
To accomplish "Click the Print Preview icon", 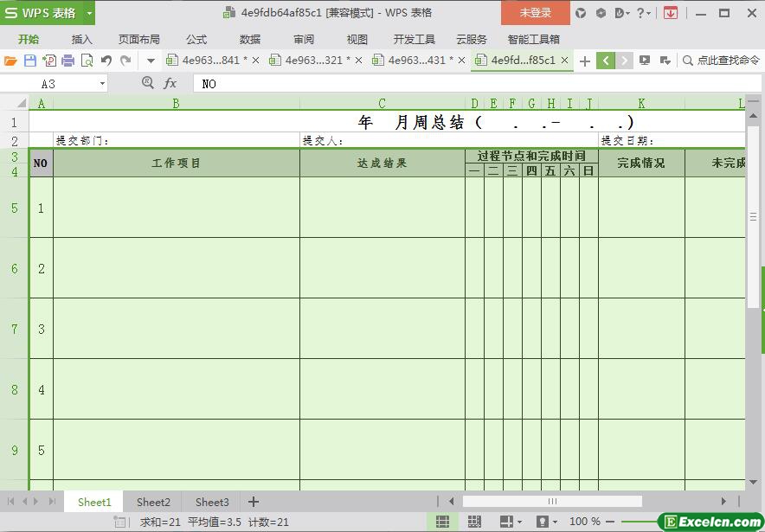I will [87, 61].
